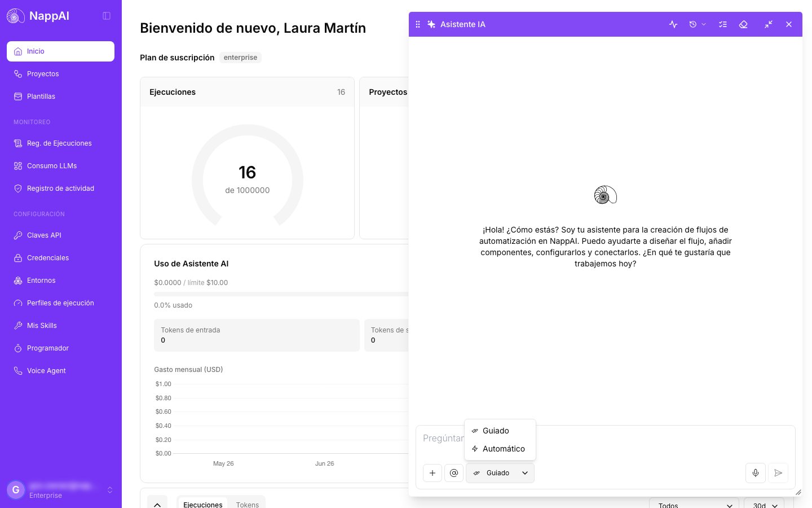The width and height of the screenshot is (812, 508).
Task: Open Perfiles de ejecución
Action: [60, 303]
